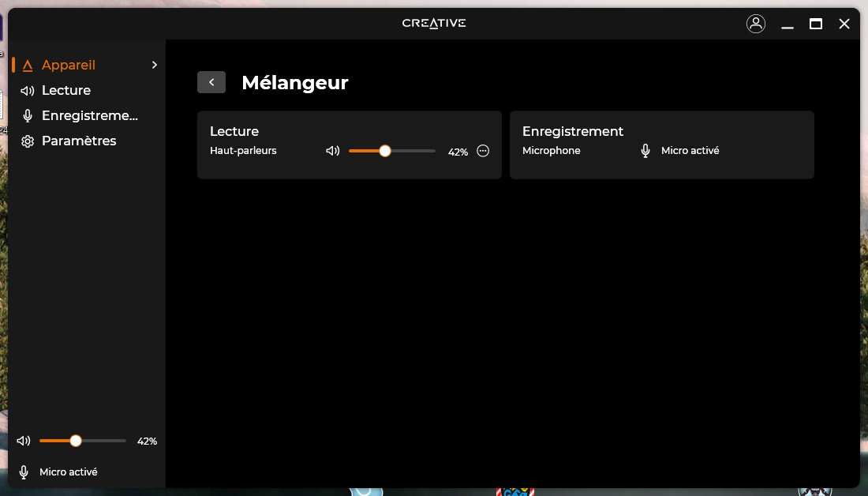Image resolution: width=868 pixels, height=496 pixels.
Task: Open Enregistrement microphone icon in sidebar
Action: pos(27,115)
